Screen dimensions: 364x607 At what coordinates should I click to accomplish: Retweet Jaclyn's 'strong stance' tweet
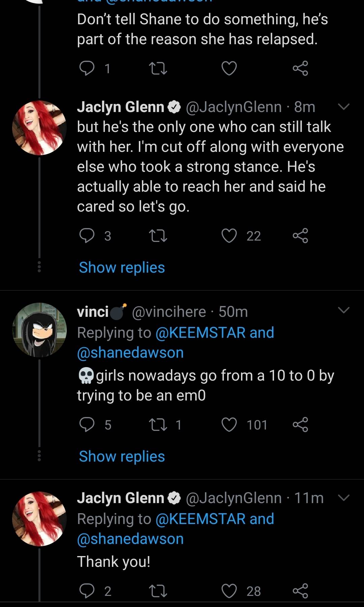tap(158, 236)
